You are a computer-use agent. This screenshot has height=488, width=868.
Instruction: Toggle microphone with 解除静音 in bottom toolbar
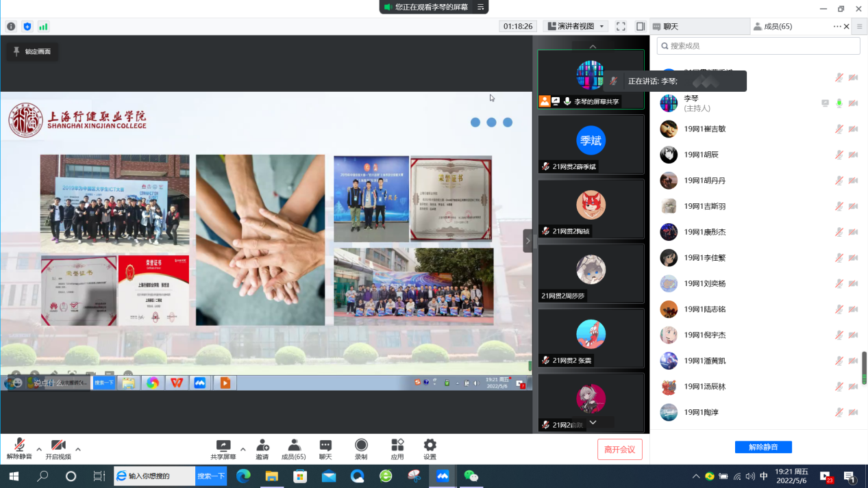[x=19, y=449]
